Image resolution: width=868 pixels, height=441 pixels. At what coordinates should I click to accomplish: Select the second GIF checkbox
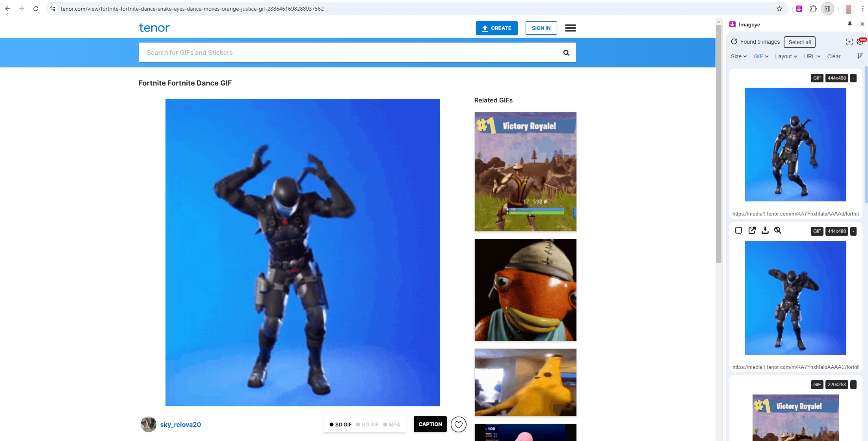click(x=739, y=230)
